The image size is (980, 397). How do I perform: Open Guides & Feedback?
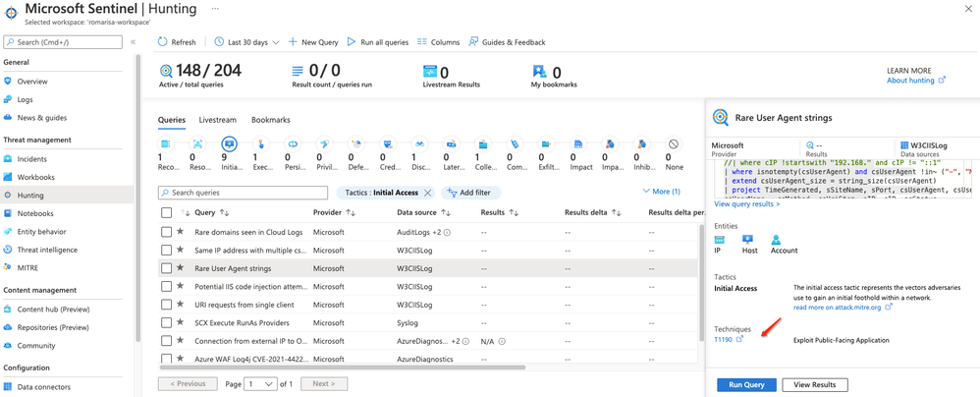[x=507, y=42]
